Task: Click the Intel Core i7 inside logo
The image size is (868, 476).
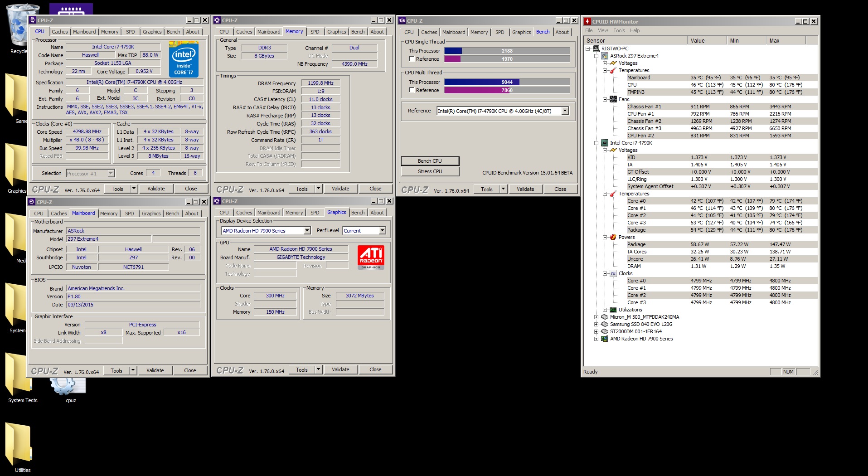Action: [x=184, y=59]
